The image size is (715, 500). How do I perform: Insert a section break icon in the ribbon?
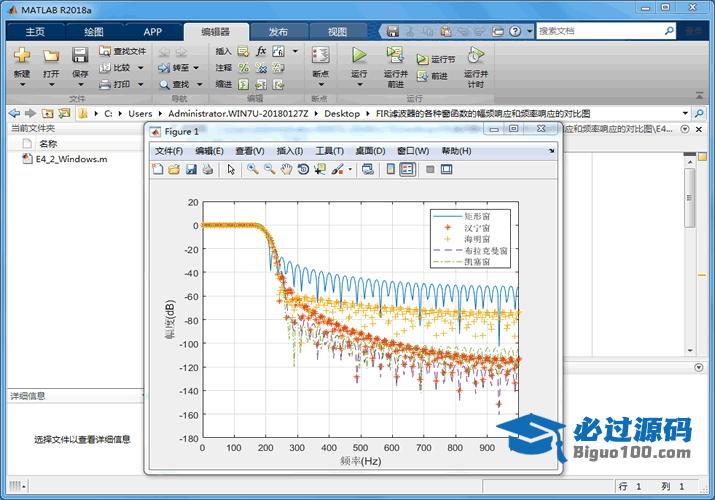point(243,51)
